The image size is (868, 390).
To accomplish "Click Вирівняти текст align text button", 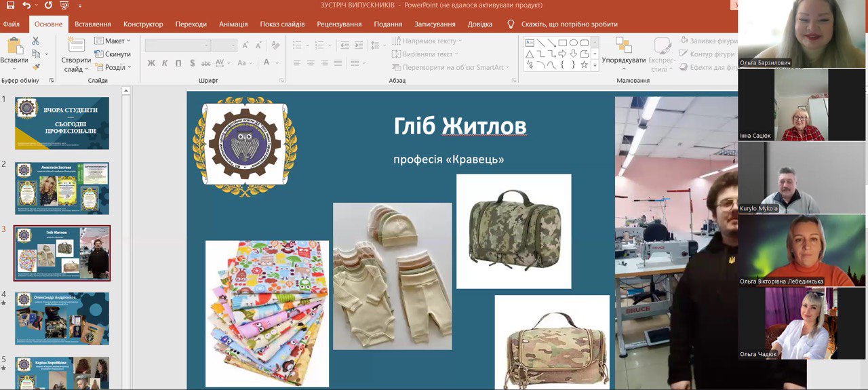I will [x=425, y=54].
